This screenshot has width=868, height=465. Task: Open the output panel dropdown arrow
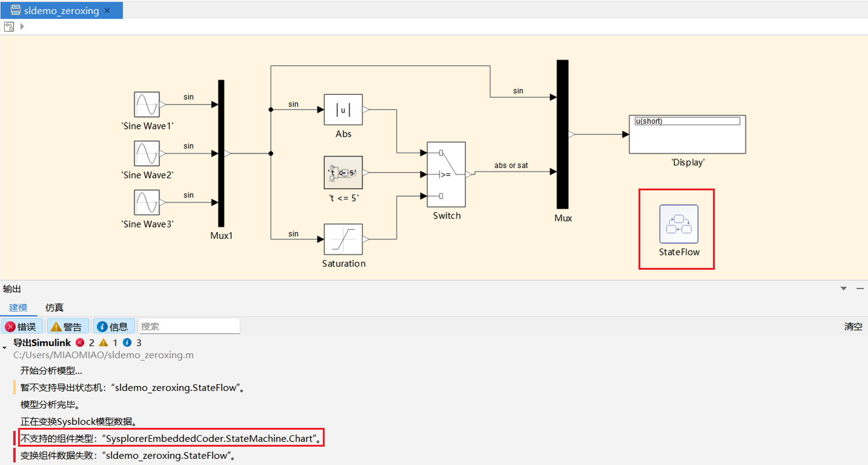(x=844, y=288)
